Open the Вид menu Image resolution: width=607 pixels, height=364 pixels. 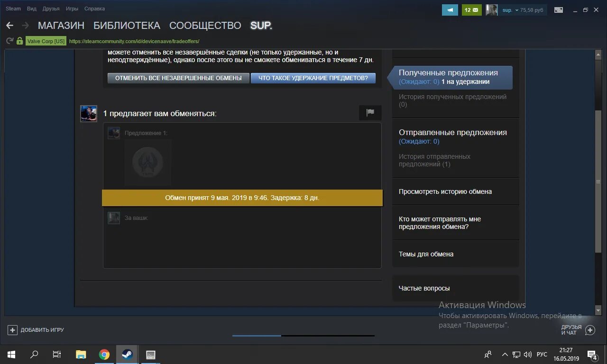pyautogui.click(x=32, y=9)
